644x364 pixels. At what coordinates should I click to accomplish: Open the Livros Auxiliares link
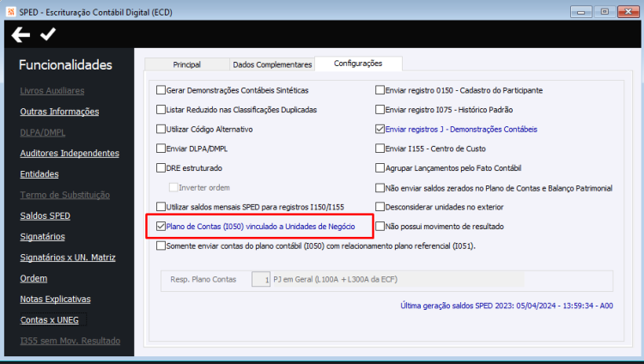[52, 91]
